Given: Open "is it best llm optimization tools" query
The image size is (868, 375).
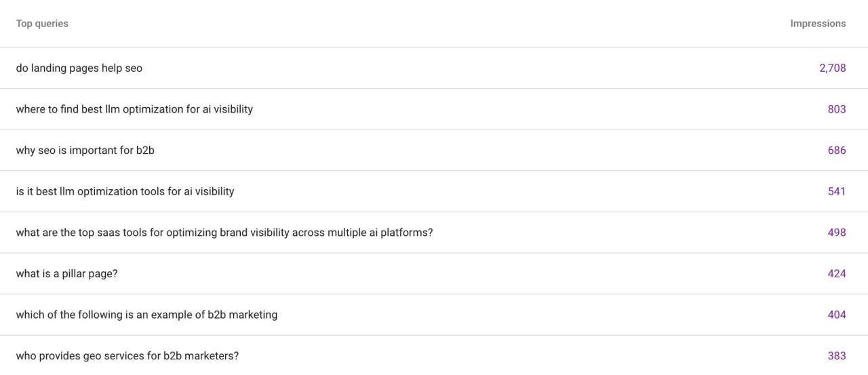Looking at the screenshot, I should (125, 191).
